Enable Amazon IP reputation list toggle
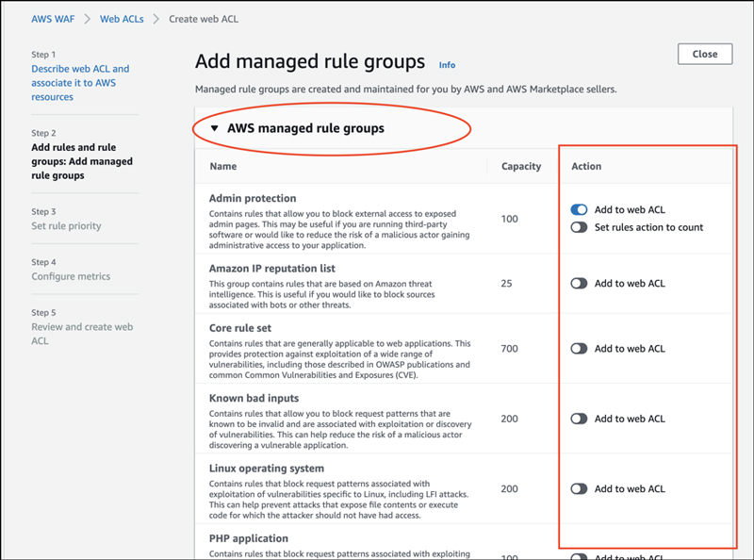754x560 pixels. pyautogui.click(x=579, y=283)
